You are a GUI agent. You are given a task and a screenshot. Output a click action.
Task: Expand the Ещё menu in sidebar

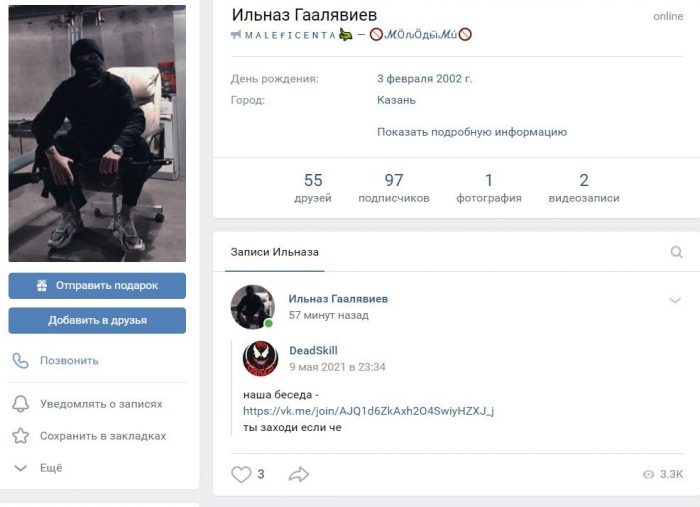pyautogui.click(x=38, y=468)
